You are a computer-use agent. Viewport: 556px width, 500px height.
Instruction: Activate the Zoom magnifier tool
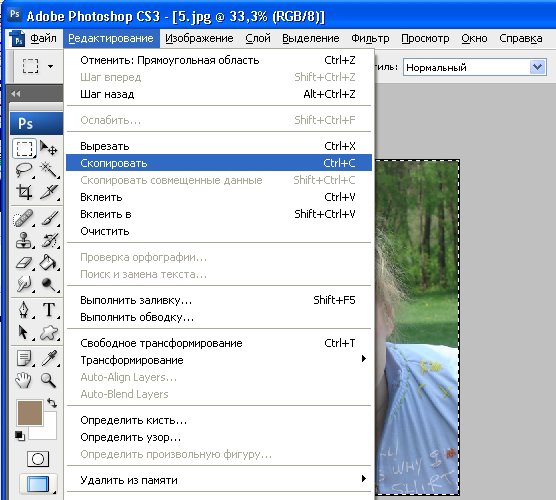point(48,380)
